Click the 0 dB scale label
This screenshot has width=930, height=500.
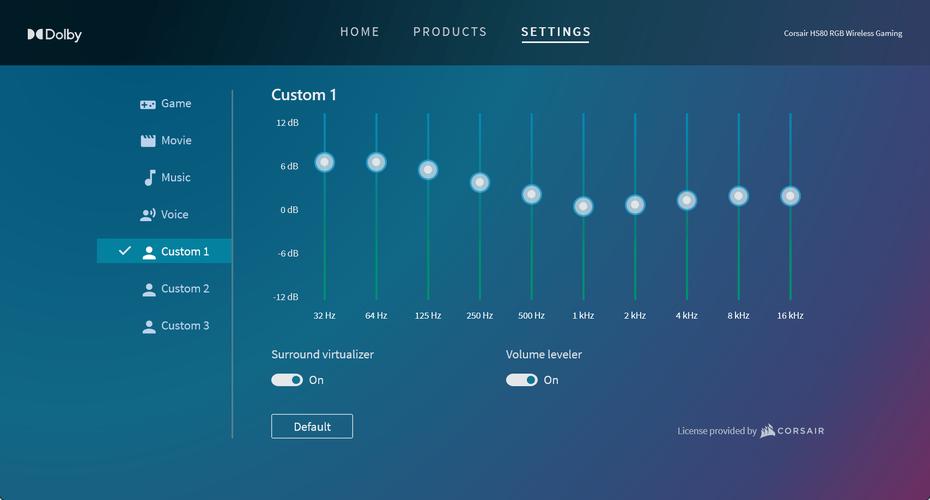289,210
